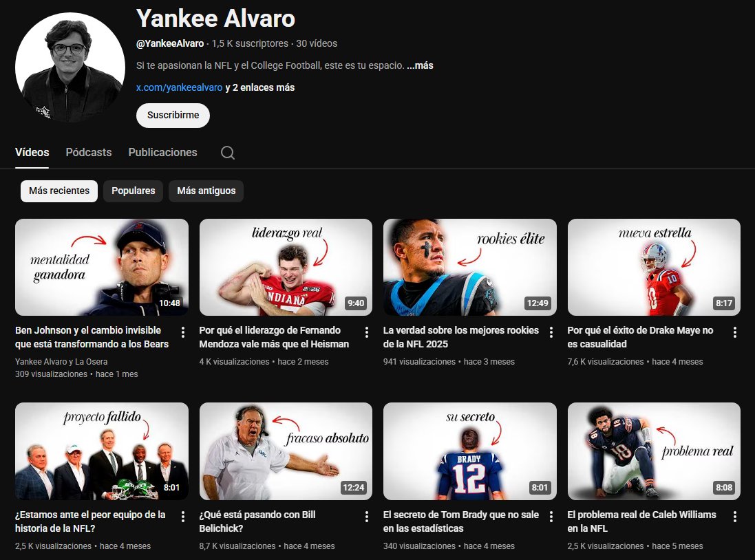This screenshot has height=560, width=755.
Task: Open options menu for Ben Johnson video
Action: tap(183, 332)
